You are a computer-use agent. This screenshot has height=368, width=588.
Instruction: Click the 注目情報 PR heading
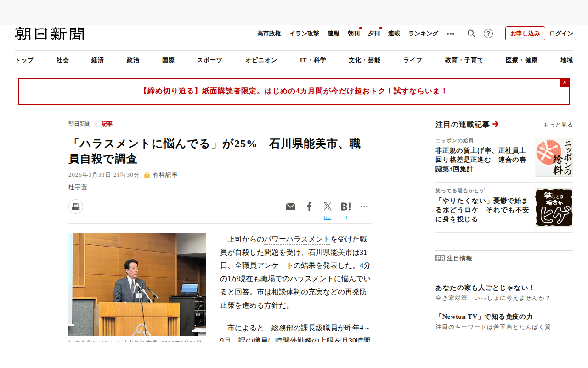coord(459,259)
